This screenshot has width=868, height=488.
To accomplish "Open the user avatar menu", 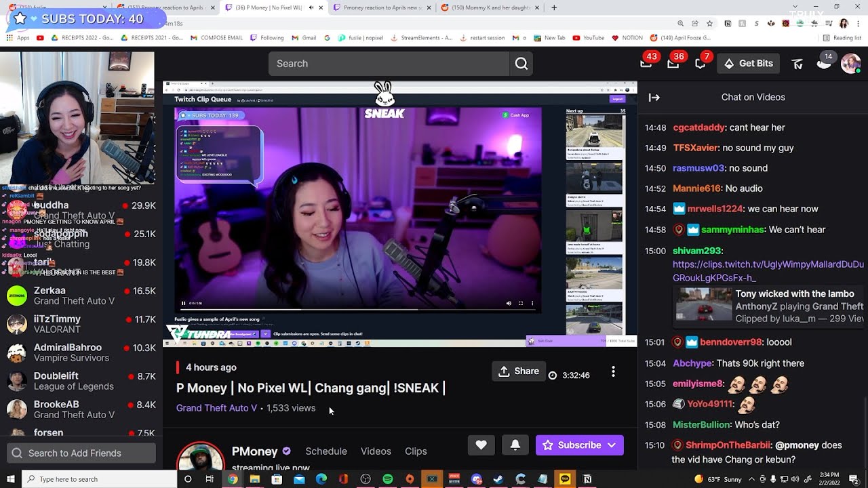I will [850, 64].
